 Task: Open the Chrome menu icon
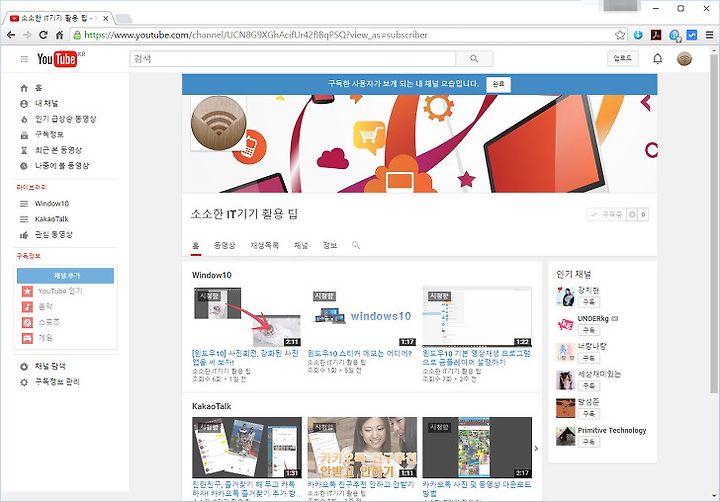[x=709, y=35]
